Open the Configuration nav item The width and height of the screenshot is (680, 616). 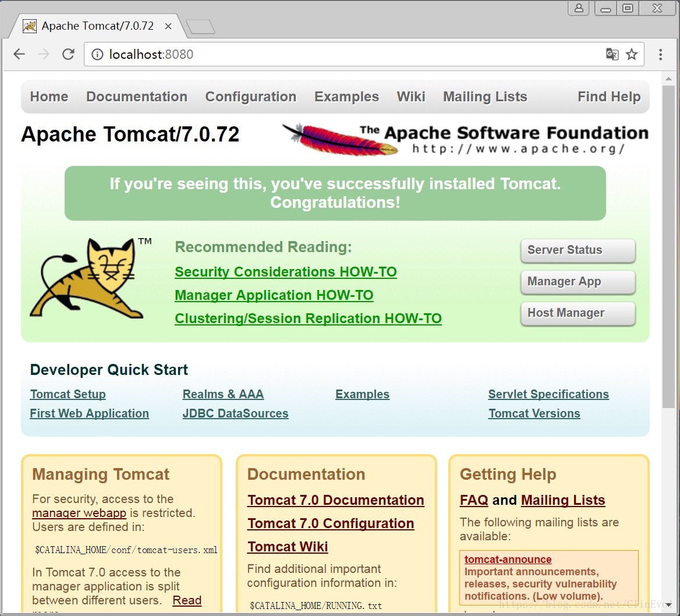pyautogui.click(x=251, y=97)
